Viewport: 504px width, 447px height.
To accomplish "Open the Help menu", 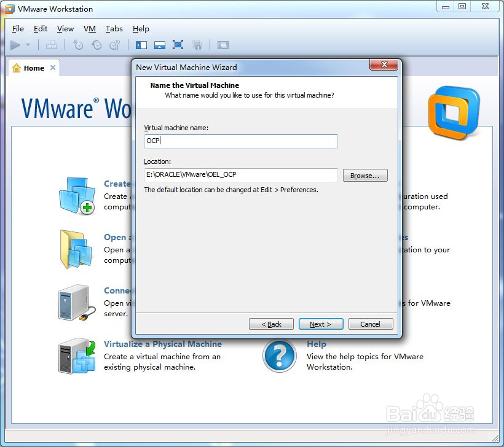I will (141, 29).
